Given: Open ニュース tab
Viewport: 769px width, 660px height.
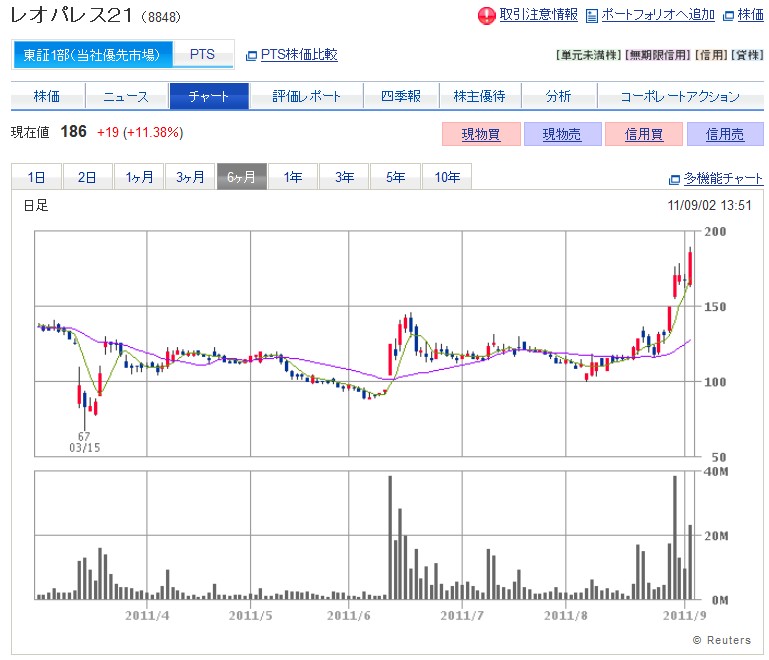Looking at the screenshot, I should coord(127,96).
